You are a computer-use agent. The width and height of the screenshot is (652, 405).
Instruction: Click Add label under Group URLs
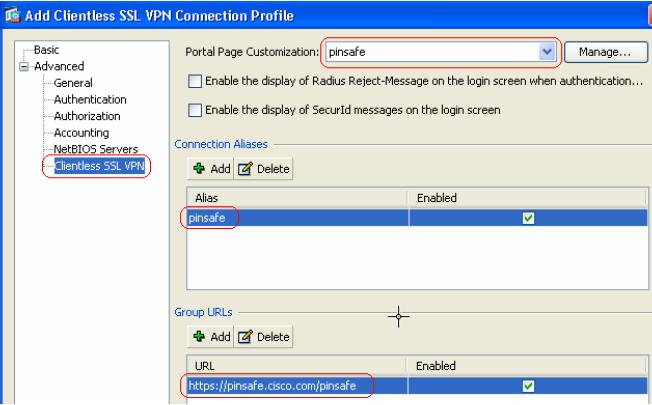click(220, 336)
